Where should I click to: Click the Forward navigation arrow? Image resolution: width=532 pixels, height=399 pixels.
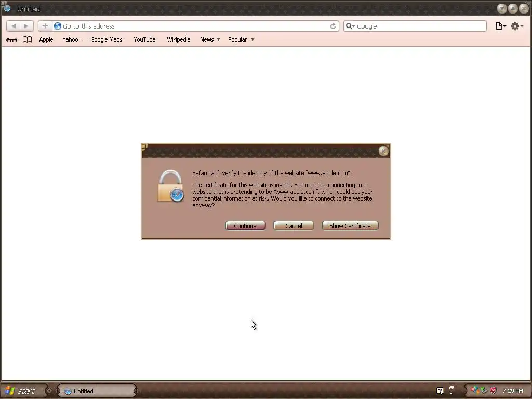pos(26,26)
